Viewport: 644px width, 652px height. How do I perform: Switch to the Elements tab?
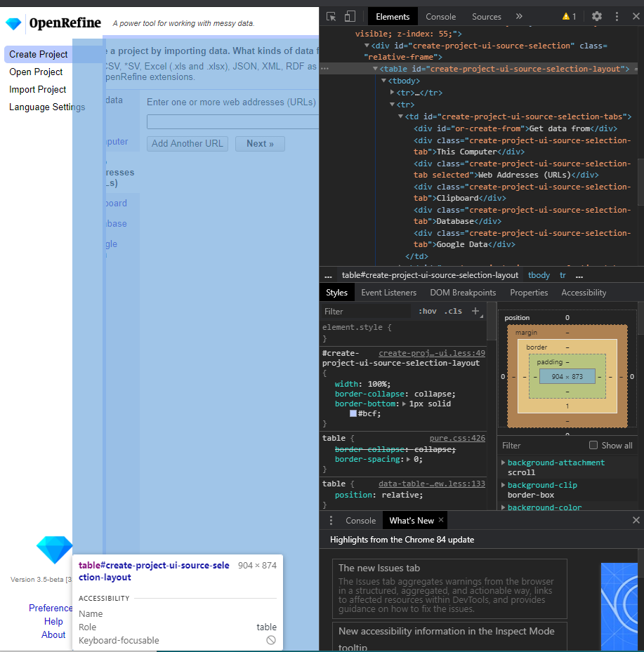393,17
